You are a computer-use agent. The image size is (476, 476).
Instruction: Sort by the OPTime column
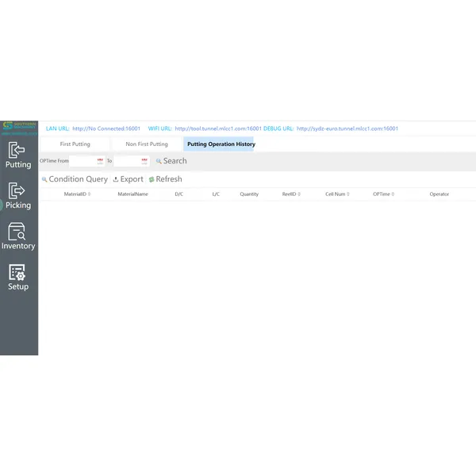pyautogui.click(x=383, y=194)
